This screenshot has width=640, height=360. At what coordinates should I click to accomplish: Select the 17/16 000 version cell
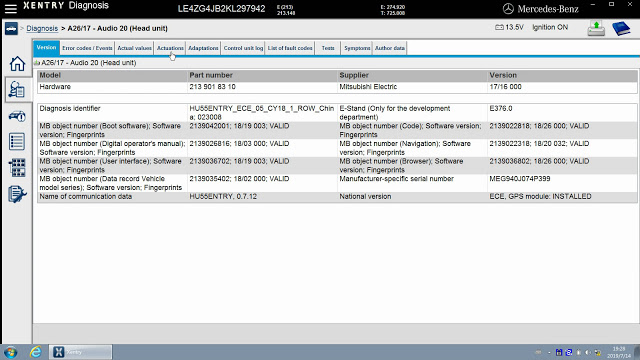(562, 87)
